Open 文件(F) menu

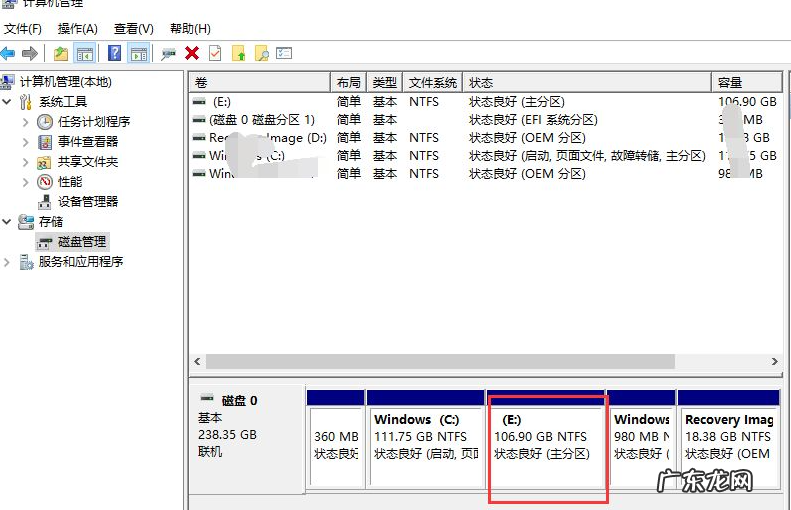(x=23, y=29)
